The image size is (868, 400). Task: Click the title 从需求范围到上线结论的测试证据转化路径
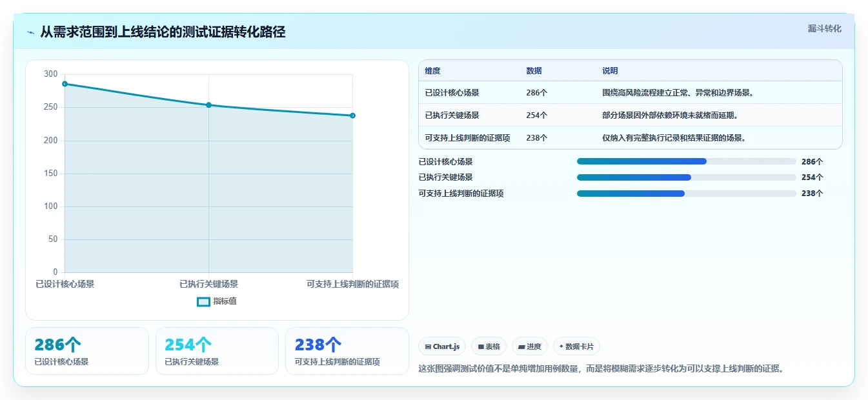click(x=163, y=32)
